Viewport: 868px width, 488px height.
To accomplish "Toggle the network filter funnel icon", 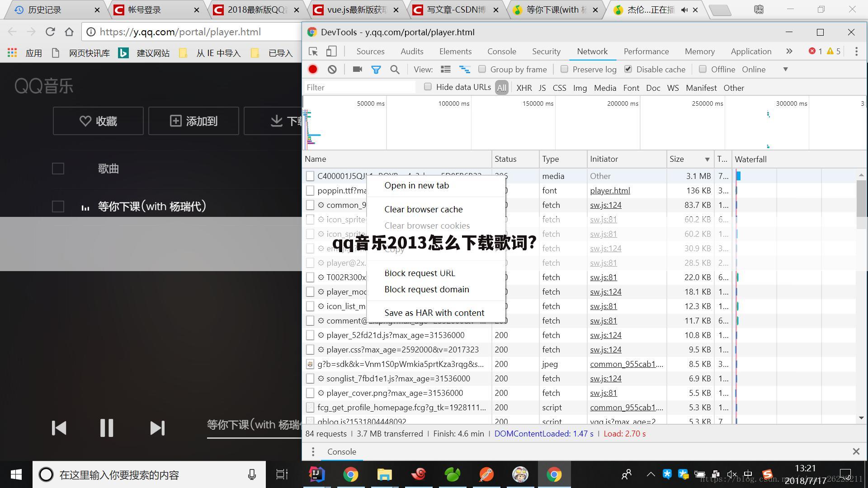I will 376,70.
